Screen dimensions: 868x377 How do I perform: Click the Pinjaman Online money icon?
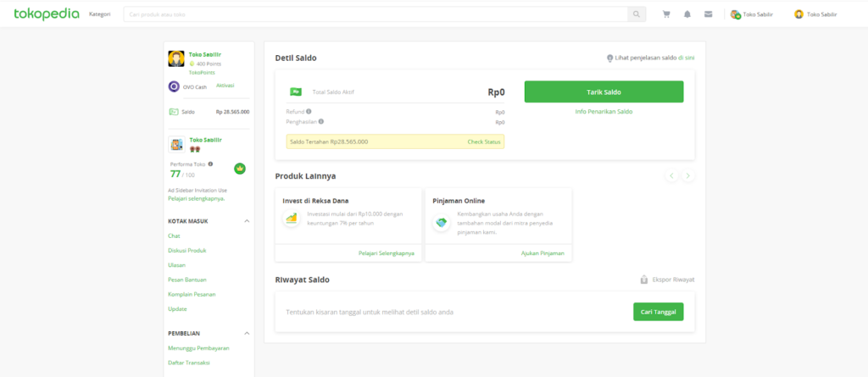[441, 223]
